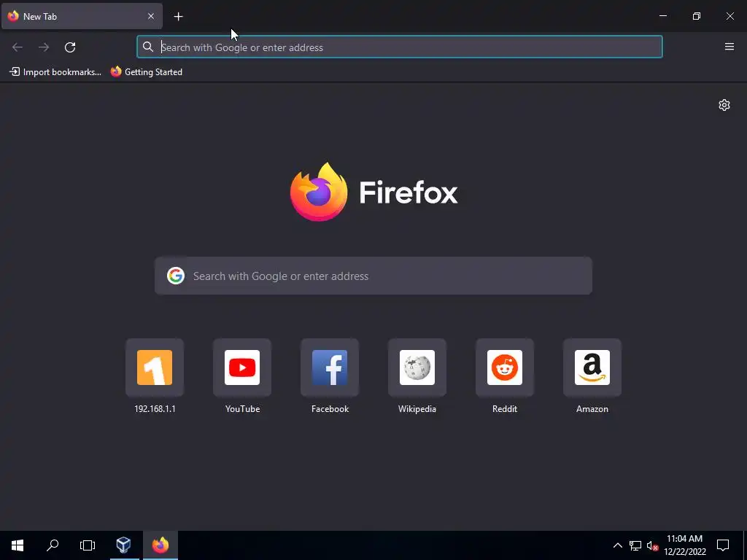Reload the current page

click(x=70, y=47)
